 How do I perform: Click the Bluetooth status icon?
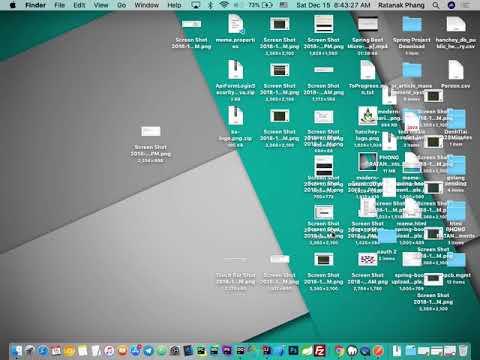tap(210, 5)
